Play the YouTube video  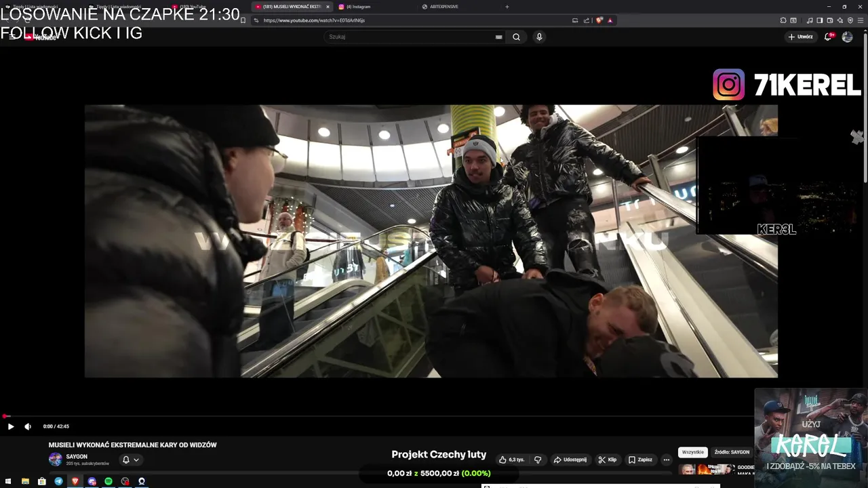coord(10,426)
